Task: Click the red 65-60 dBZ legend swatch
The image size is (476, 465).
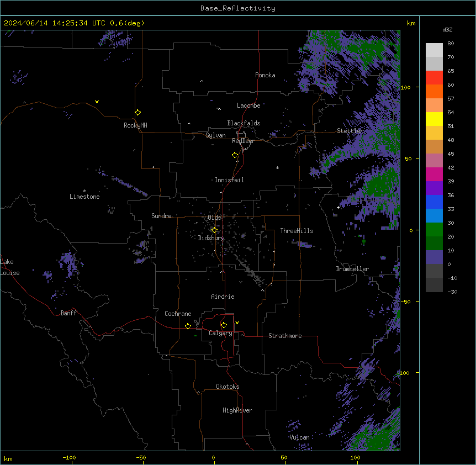Action: coord(434,78)
